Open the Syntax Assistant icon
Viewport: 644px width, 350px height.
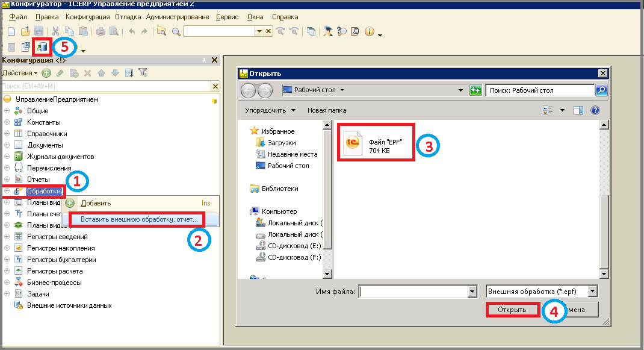pyautogui.click(x=328, y=31)
